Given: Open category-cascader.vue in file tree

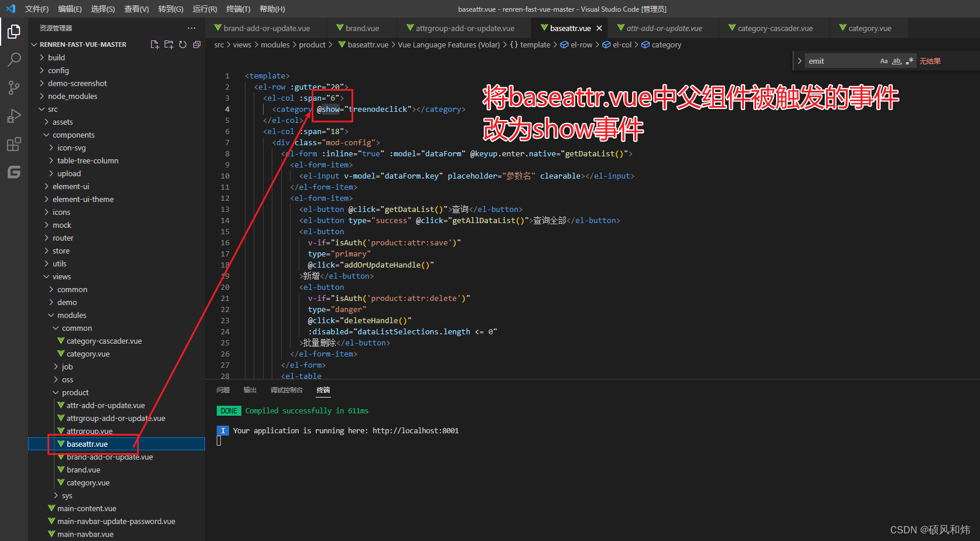Looking at the screenshot, I should tap(104, 341).
